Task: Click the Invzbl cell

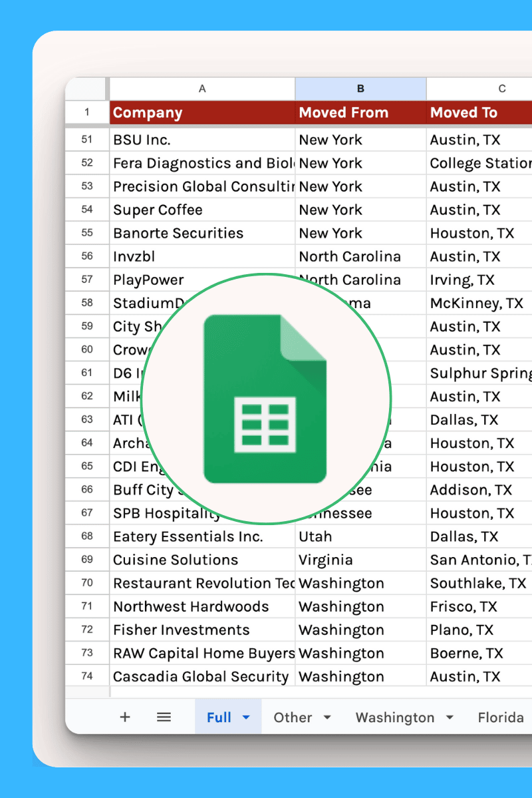Action: 202,256
